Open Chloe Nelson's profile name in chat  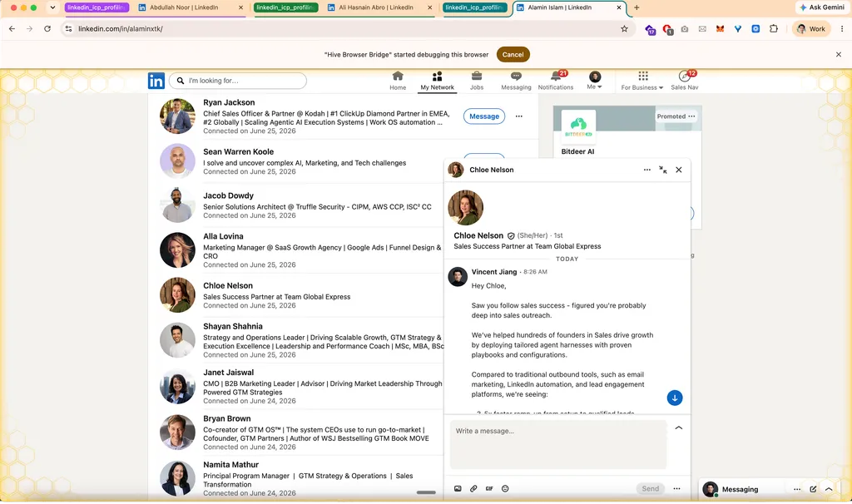478,235
